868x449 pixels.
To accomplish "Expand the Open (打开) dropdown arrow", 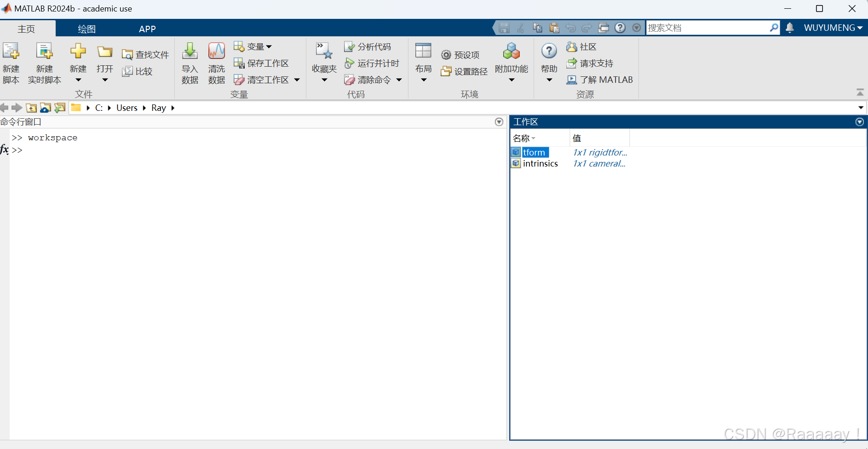I will (x=105, y=80).
